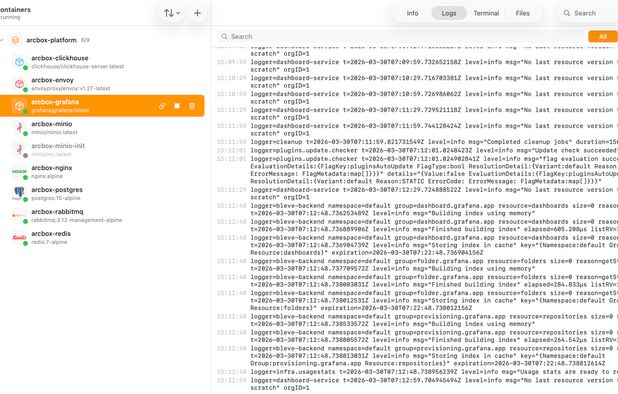Select the arcbox-minio container

102,127
